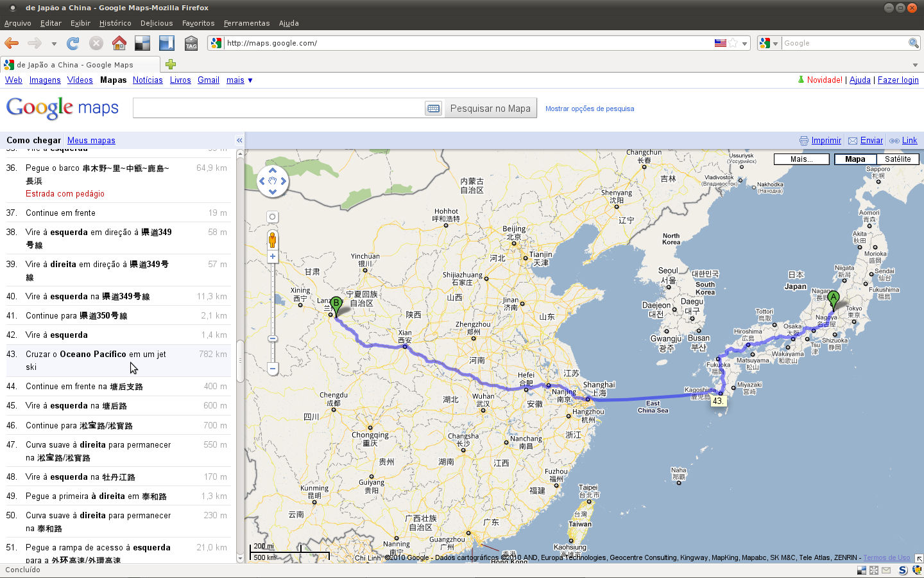
Task: Click the flag icon in the address bar
Action: click(x=721, y=43)
